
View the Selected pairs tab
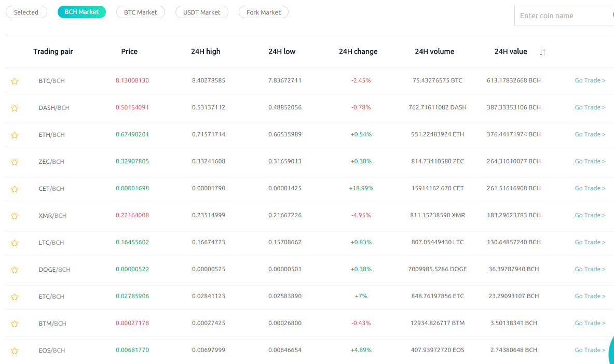[26, 12]
